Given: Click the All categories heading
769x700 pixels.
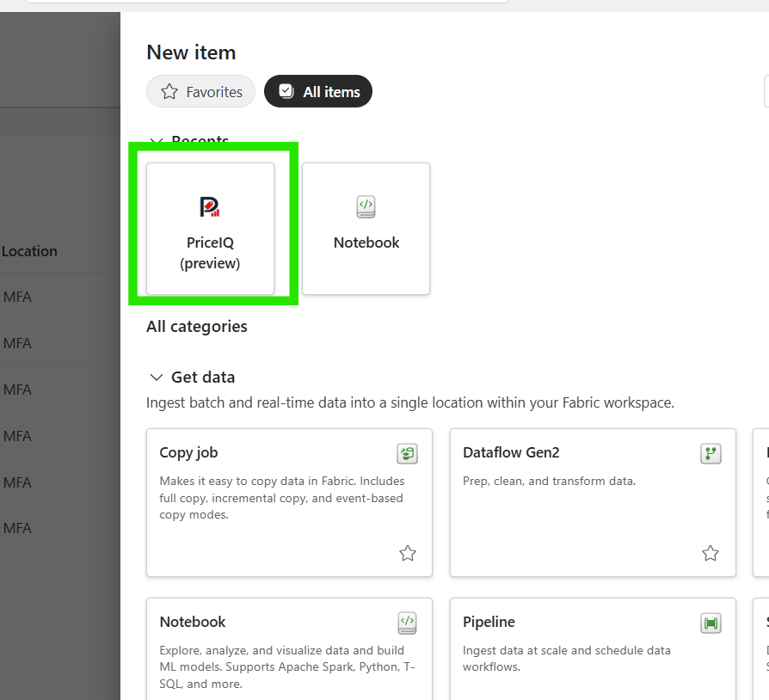Looking at the screenshot, I should click(x=197, y=327).
